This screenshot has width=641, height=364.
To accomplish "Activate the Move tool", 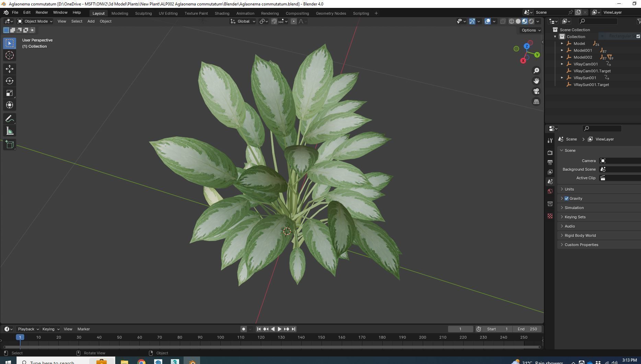I will click(x=10, y=69).
